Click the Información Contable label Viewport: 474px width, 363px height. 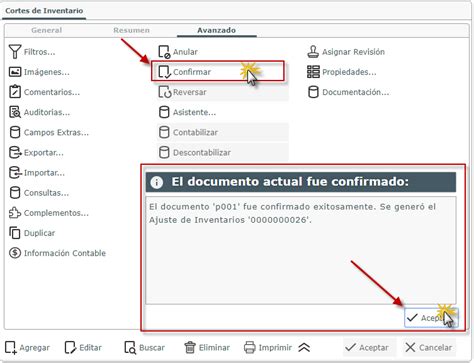click(65, 253)
